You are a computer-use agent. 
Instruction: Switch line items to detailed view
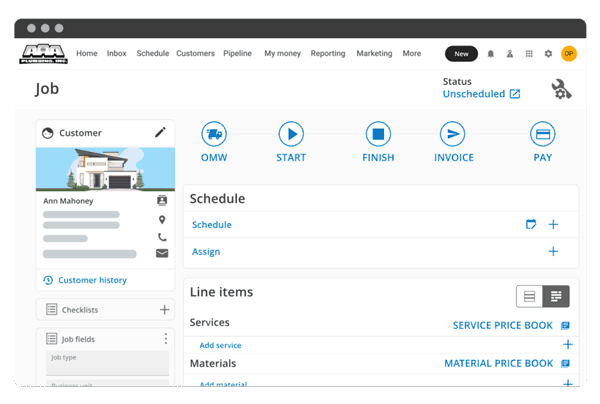556,296
